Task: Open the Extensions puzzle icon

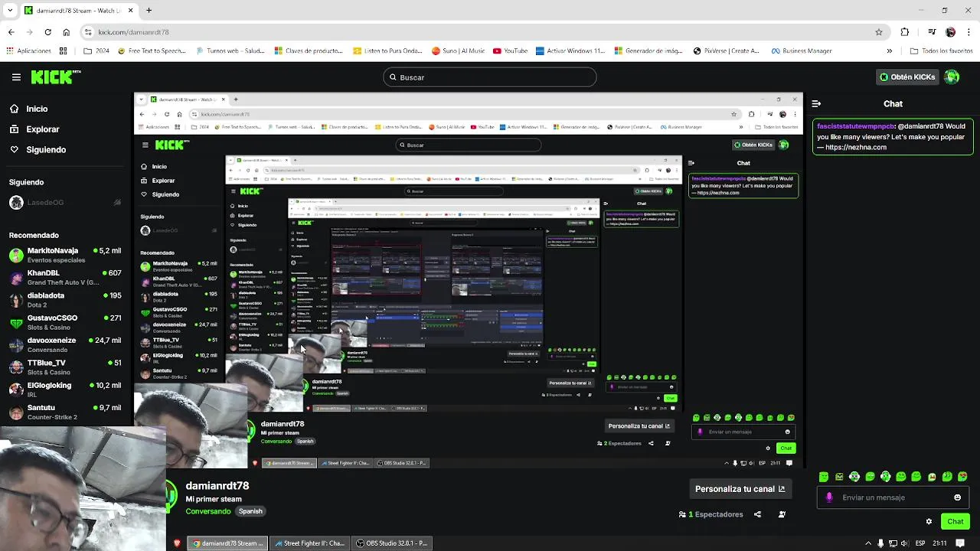Action: [x=905, y=32]
